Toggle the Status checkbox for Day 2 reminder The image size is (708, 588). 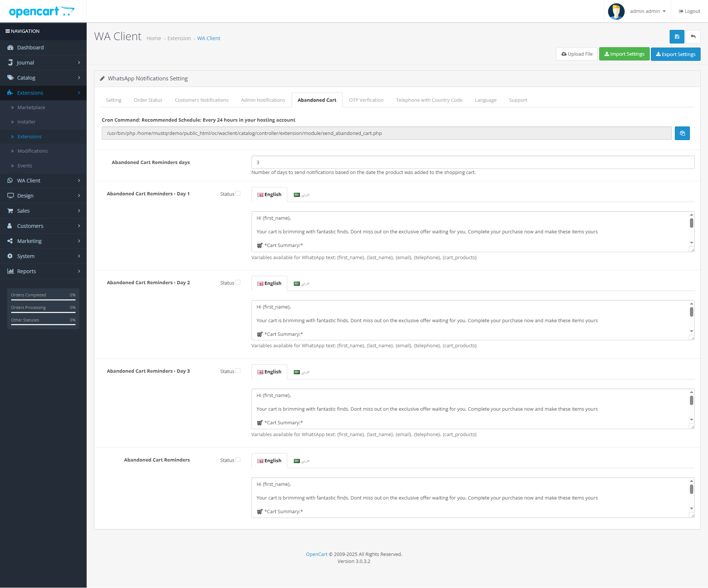(x=238, y=282)
